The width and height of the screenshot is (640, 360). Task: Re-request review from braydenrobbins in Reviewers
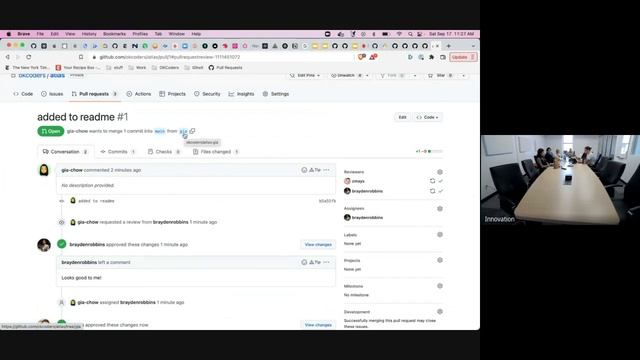(432, 191)
